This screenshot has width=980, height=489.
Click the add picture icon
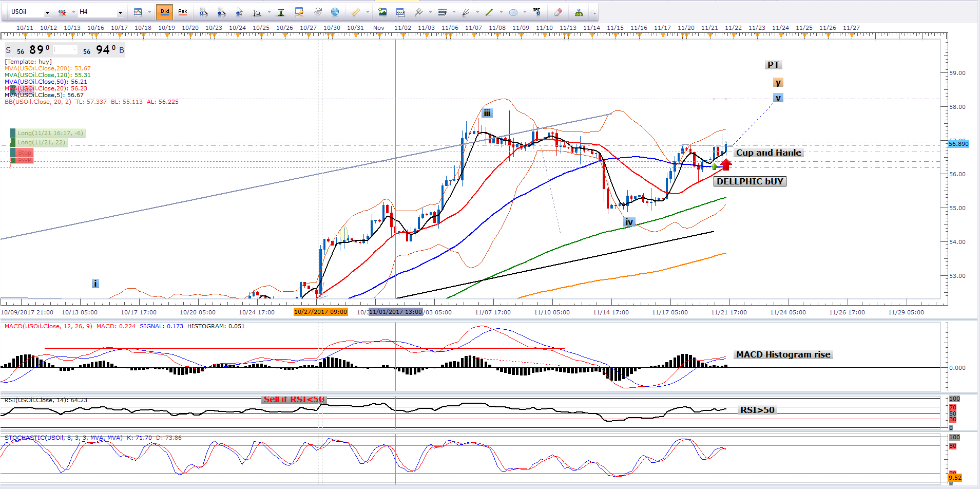pos(382,12)
